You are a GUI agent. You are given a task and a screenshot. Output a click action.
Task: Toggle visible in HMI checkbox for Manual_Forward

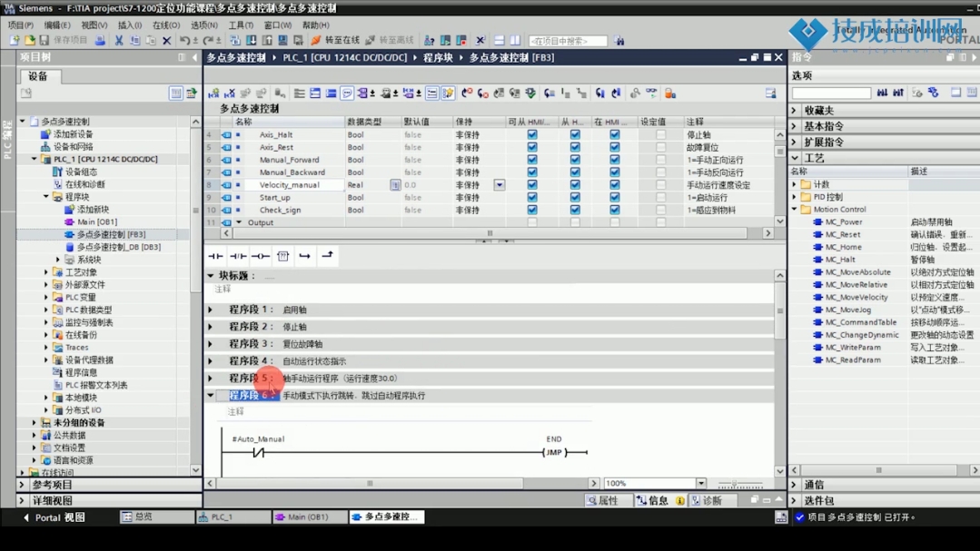614,160
